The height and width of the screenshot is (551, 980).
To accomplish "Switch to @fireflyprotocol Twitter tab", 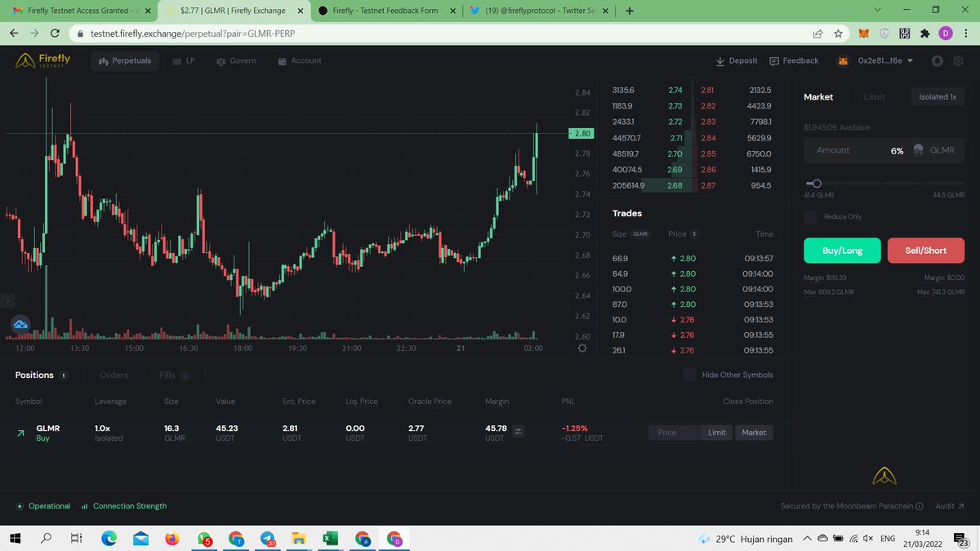I will 539,11.
